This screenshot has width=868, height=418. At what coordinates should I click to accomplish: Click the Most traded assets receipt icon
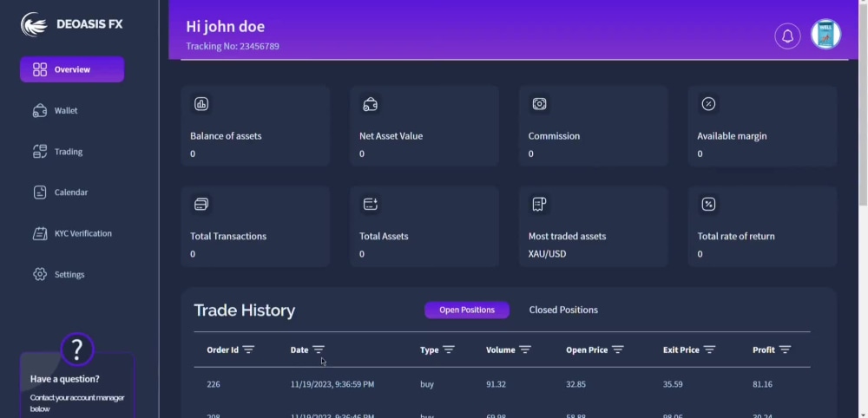click(x=539, y=204)
